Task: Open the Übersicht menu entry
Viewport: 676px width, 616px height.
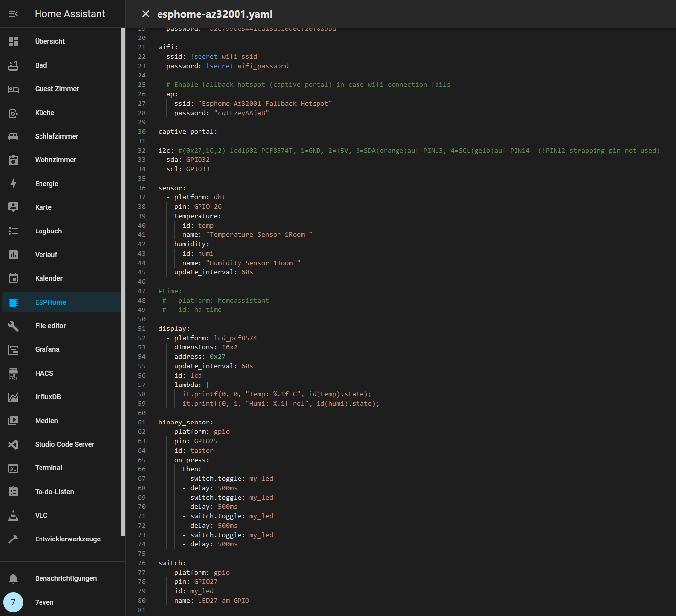Action: pyautogui.click(x=62, y=41)
